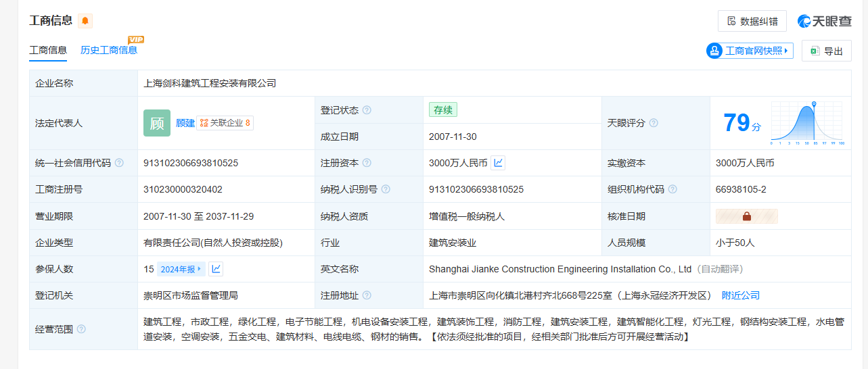Click the 实缴资本 3000万人民币 value
Image resolution: width=868 pixels, height=369 pixels.
point(745,163)
